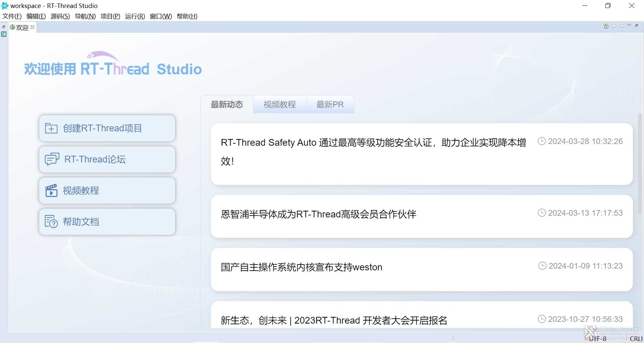Click the clock icon beside 2023-10-27 date
644x343 pixels.
coord(542,319)
